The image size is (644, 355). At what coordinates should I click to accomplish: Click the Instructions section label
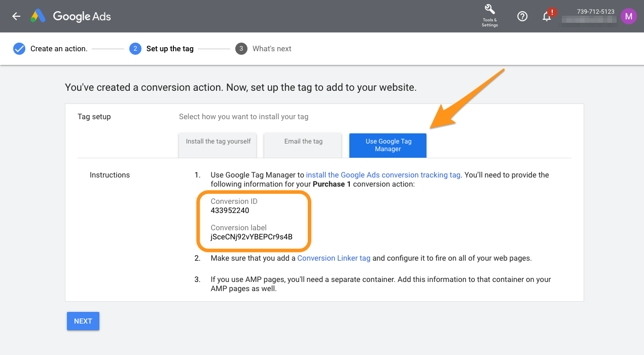point(110,175)
